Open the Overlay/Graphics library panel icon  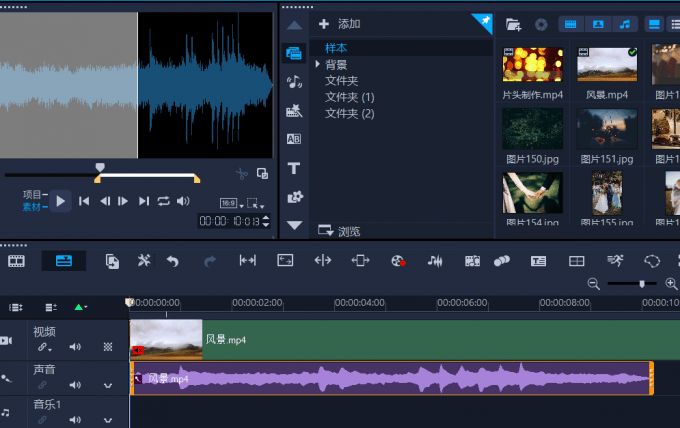click(x=295, y=197)
